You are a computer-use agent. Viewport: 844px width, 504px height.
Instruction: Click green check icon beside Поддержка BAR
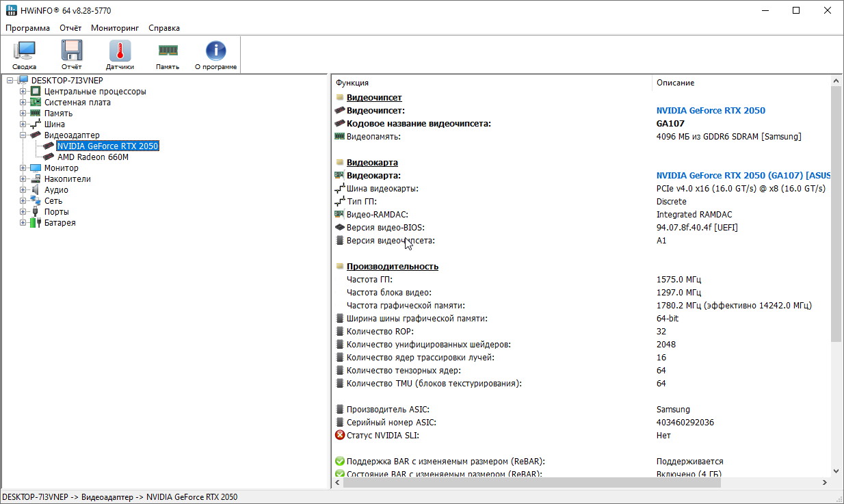point(339,462)
